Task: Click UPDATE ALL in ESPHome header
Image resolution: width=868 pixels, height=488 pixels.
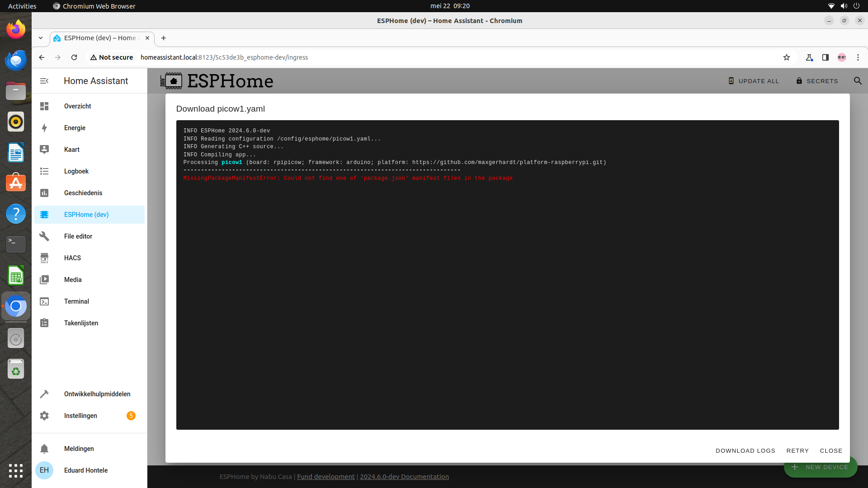Action: click(x=754, y=81)
